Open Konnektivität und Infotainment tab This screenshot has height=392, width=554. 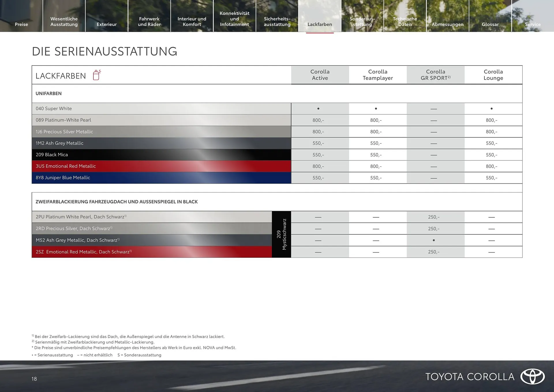pos(234,19)
